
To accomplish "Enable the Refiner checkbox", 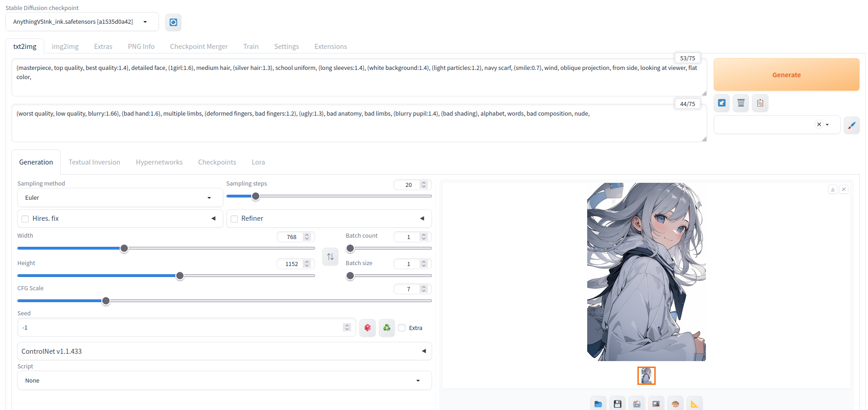I will pos(235,219).
